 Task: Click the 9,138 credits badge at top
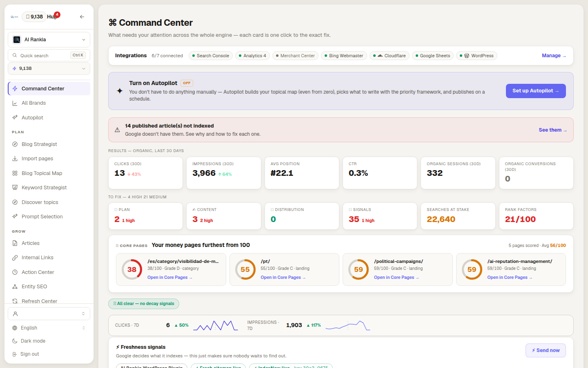point(34,17)
